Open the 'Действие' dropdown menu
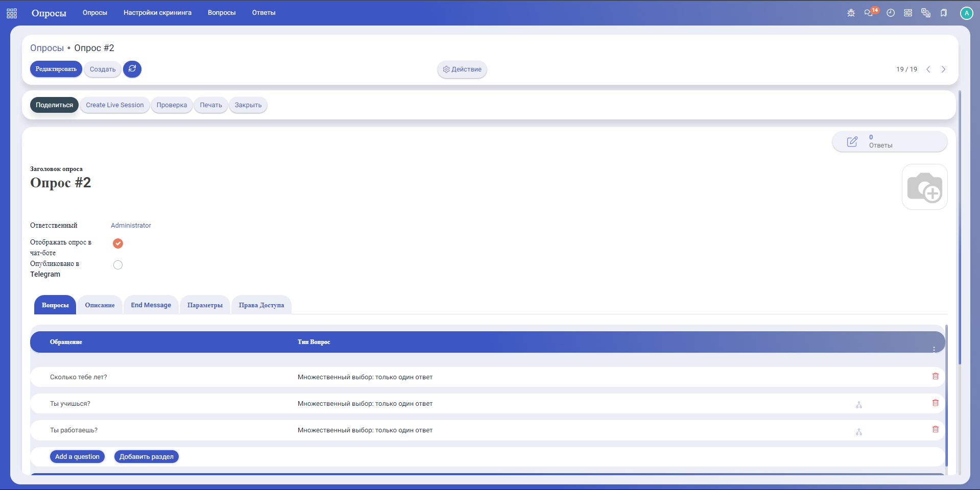980x490 pixels. tap(462, 69)
